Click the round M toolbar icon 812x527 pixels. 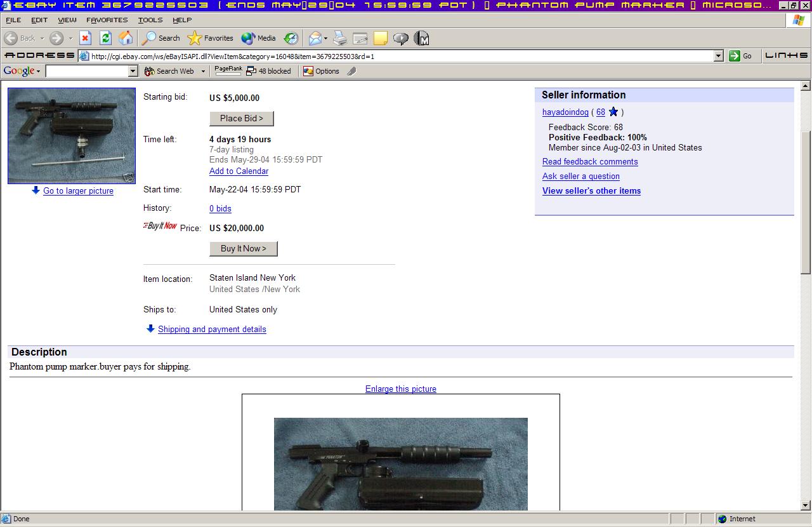coord(422,38)
